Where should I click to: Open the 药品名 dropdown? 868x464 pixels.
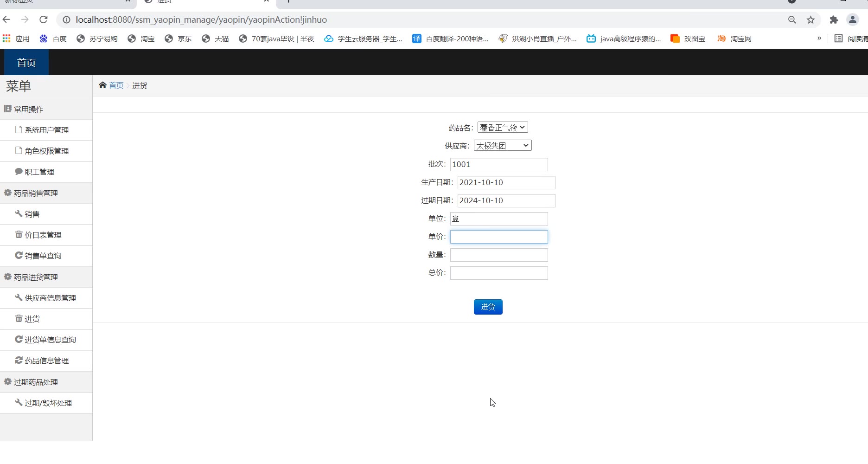coord(503,128)
